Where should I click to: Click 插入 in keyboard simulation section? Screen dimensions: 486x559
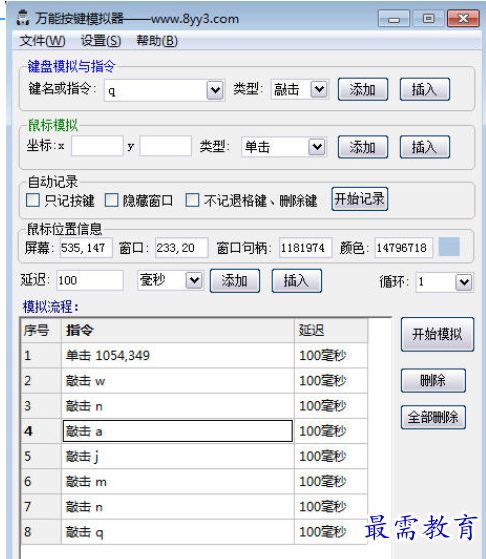[425, 89]
